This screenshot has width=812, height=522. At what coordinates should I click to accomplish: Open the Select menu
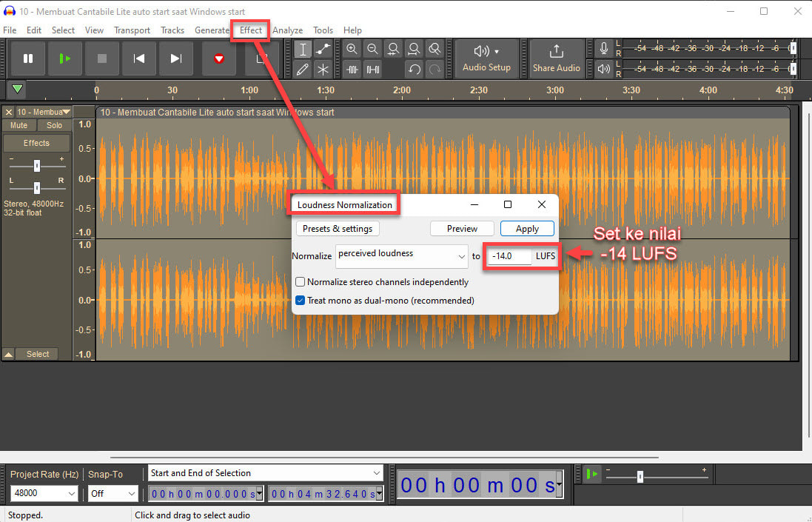pos(63,30)
